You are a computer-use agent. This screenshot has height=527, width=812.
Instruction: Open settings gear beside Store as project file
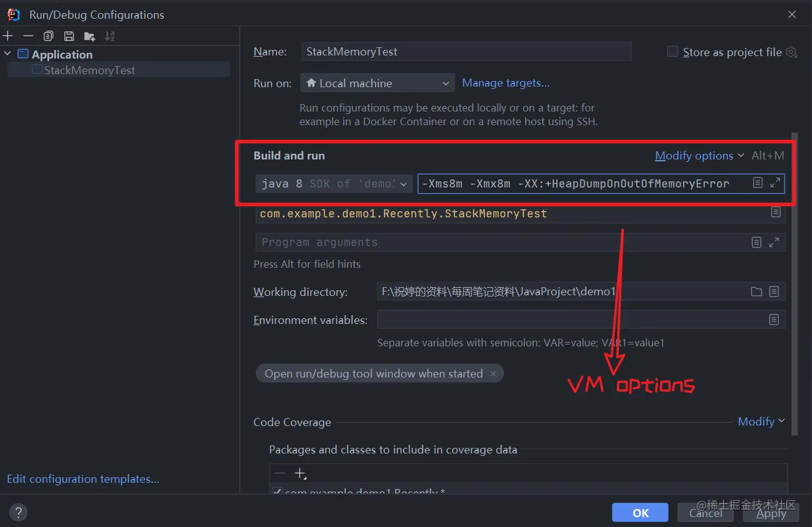(791, 52)
